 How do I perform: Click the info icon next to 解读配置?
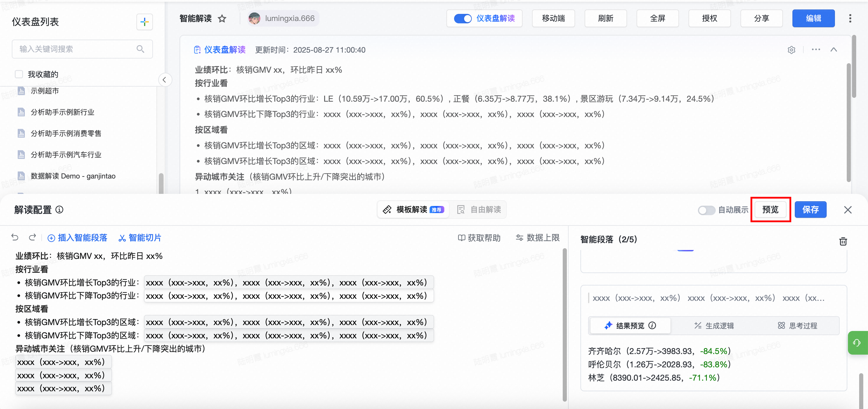[59, 210]
